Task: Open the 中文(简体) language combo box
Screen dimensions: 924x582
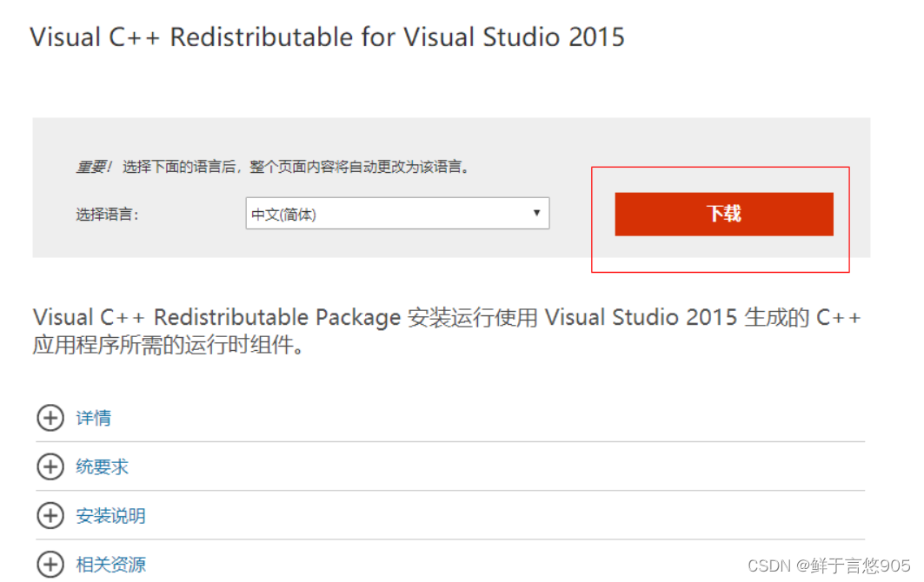Action: [x=397, y=213]
